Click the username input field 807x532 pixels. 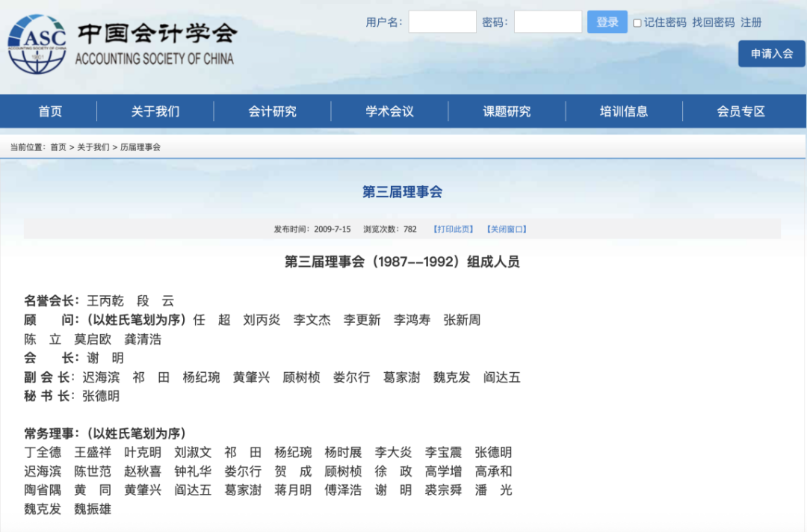coord(442,22)
